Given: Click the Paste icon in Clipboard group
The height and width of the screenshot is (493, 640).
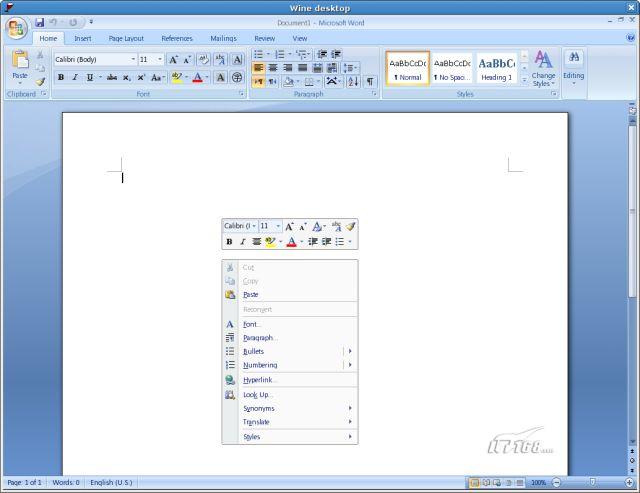Looking at the screenshot, I should tap(20, 60).
